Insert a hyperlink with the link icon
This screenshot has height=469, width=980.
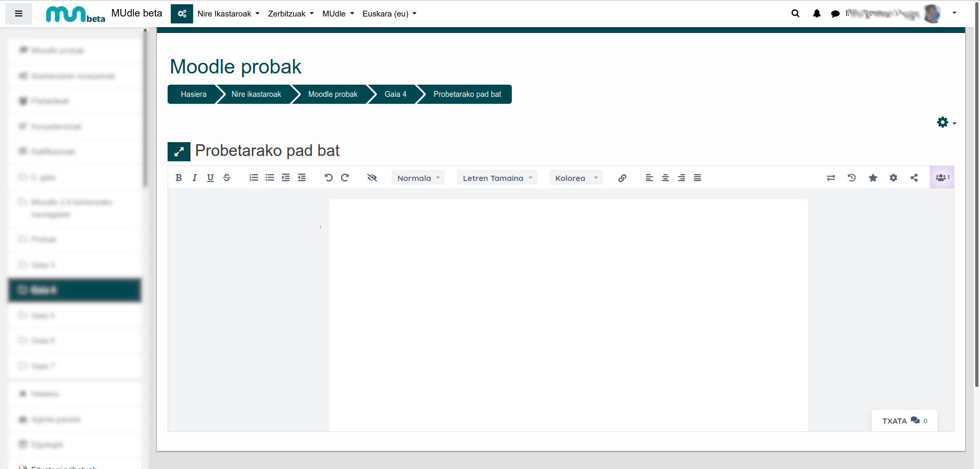(x=622, y=178)
